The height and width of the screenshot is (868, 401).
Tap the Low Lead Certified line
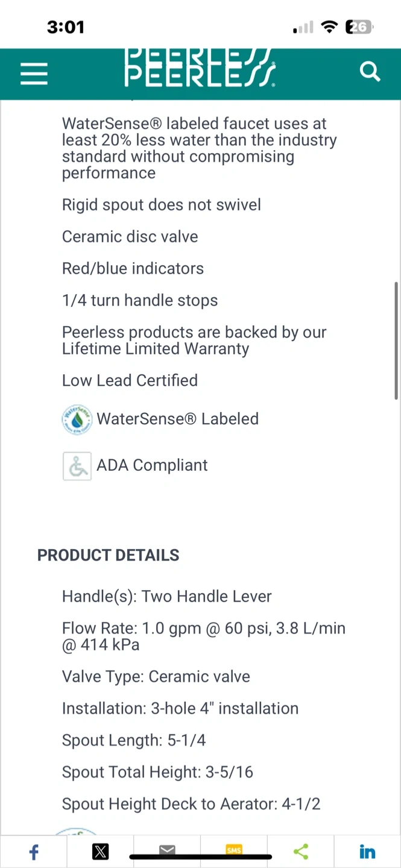point(130,380)
